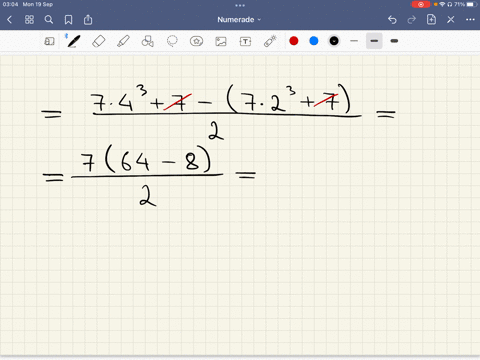Toggle the read-only mode icon in the toolbar

point(49,41)
